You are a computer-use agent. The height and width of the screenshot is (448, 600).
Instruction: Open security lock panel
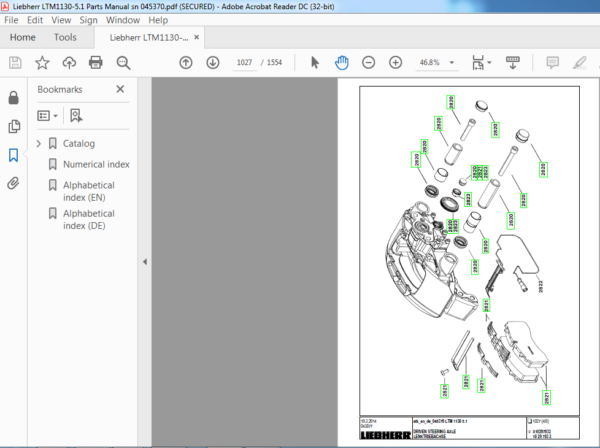[13, 98]
